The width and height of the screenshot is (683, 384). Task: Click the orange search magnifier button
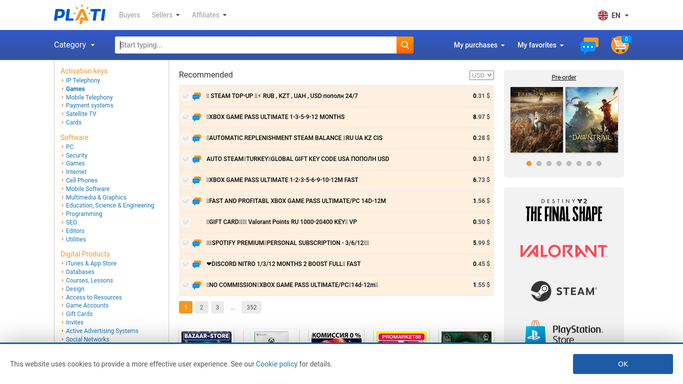[x=405, y=45]
